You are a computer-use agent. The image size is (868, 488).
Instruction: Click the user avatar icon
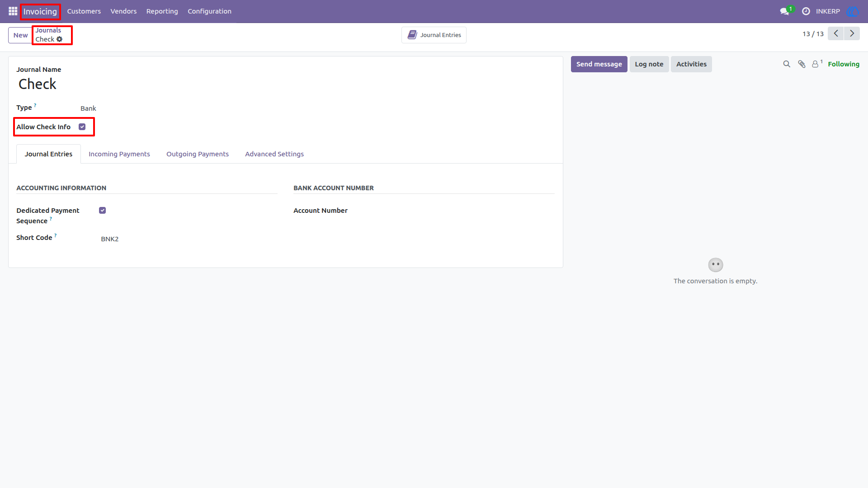[x=853, y=11]
